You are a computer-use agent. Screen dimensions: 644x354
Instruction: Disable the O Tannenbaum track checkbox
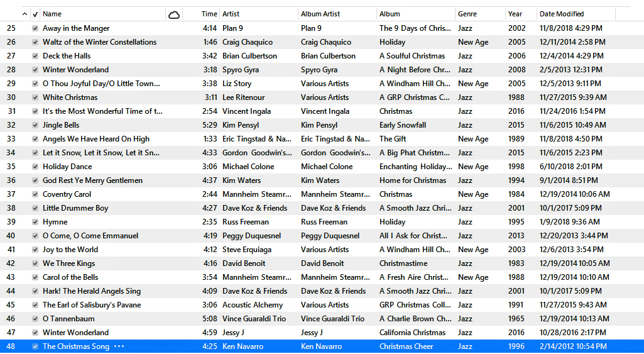[x=35, y=319]
